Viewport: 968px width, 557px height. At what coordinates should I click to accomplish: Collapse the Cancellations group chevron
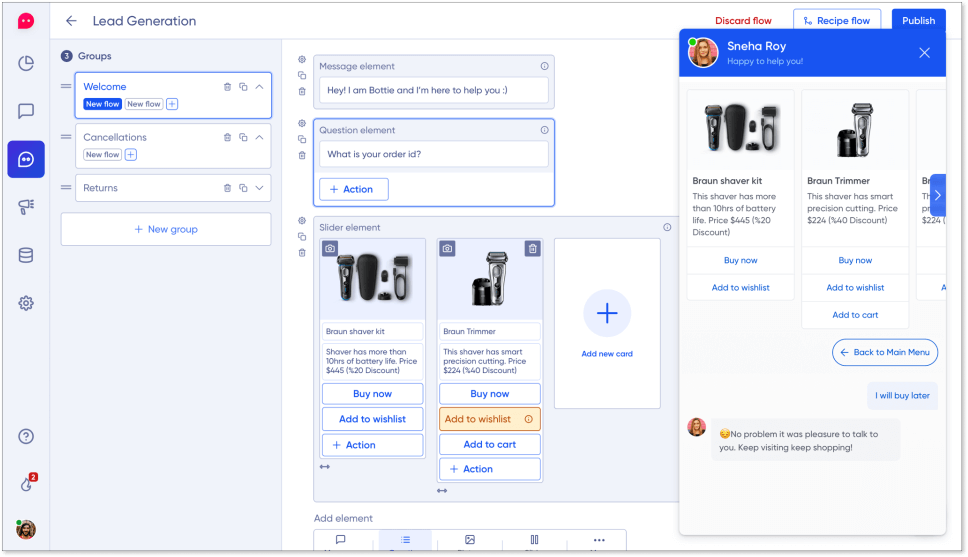[259, 137]
